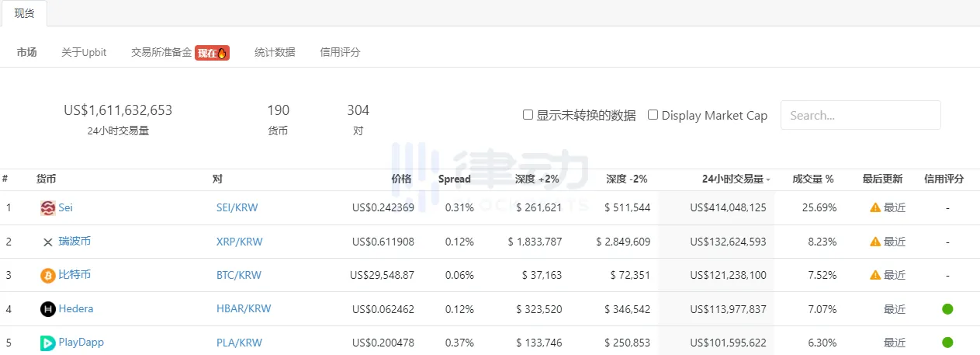The height and width of the screenshot is (355, 980).
Task: Click the Sei coin logo icon
Action: (x=48, y=208)
